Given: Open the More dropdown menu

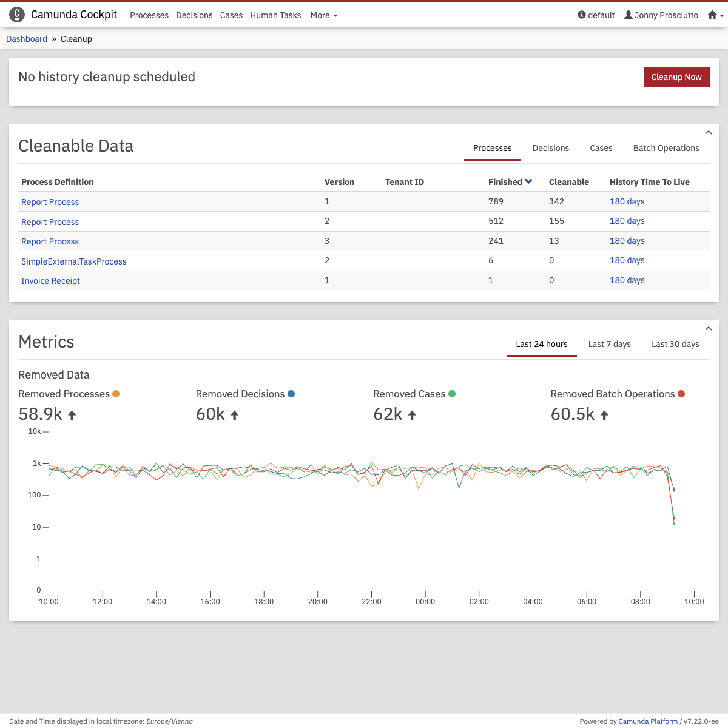Looking at the screenshot, I should [x=323, y=15].
